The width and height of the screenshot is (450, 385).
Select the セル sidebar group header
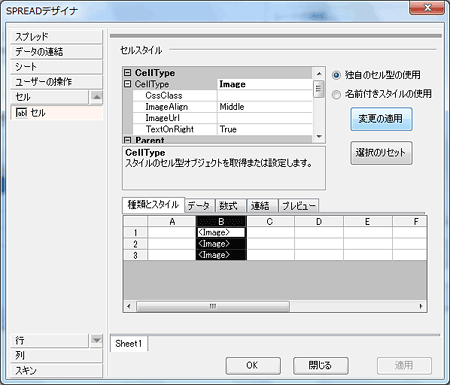pos(49,97)
